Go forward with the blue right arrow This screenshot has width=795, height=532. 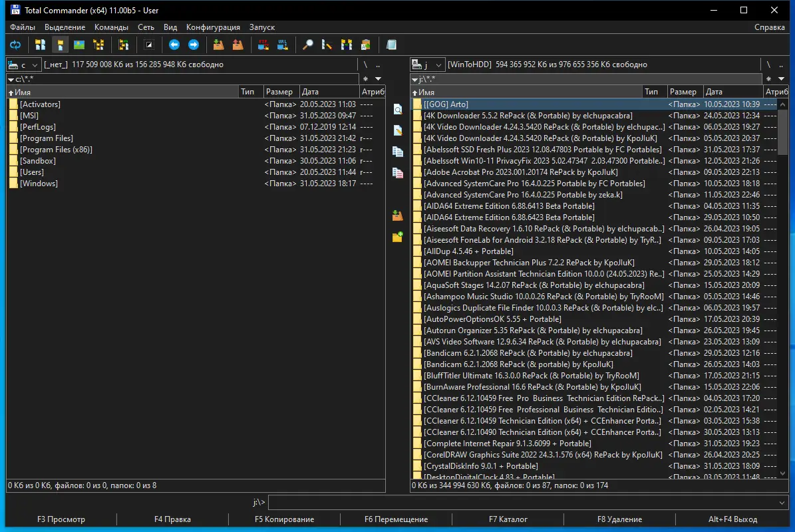click(194, 45)
